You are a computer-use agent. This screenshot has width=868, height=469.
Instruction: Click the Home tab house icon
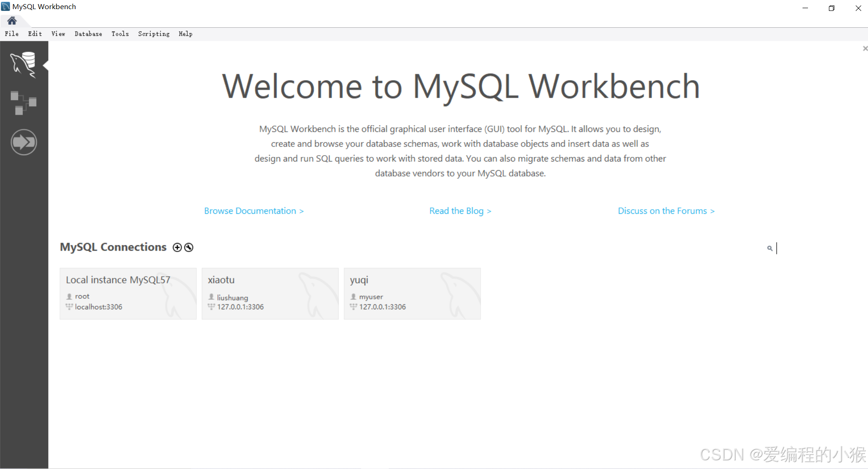click(12, 20)
